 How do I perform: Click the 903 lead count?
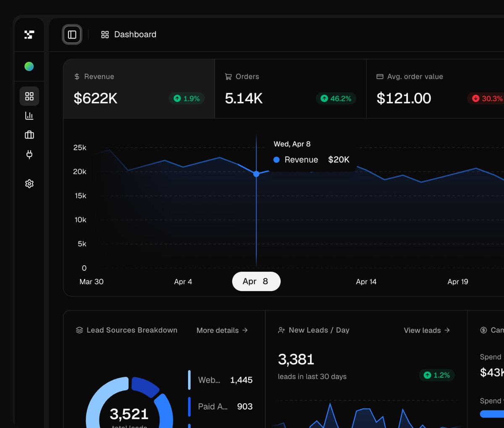pyautogui.click(x=245, y=407)
